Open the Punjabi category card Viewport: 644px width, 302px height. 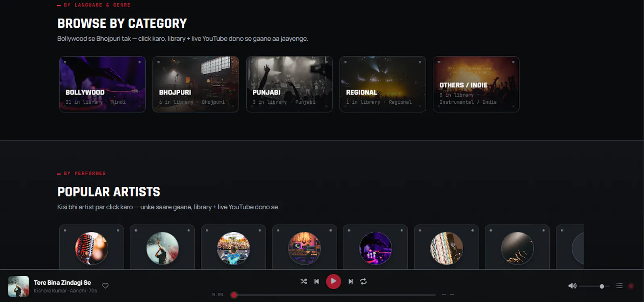tap(289, 84)
